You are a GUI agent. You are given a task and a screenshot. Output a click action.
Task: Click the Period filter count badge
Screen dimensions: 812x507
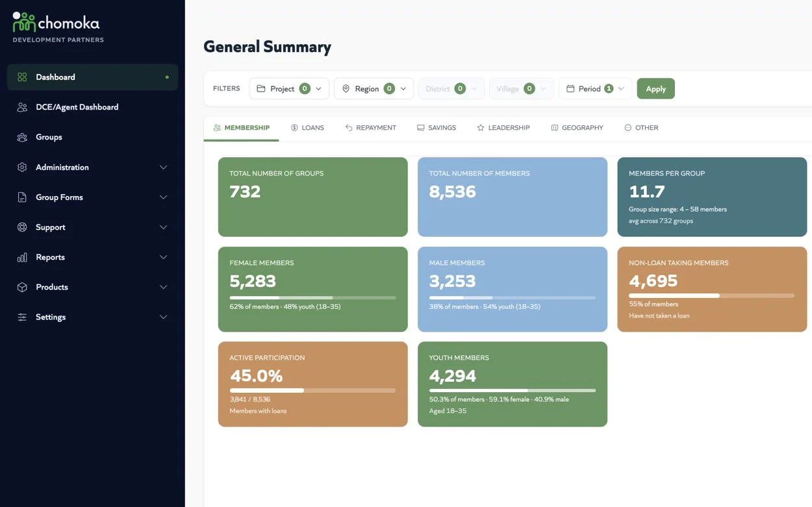[609, 88]
